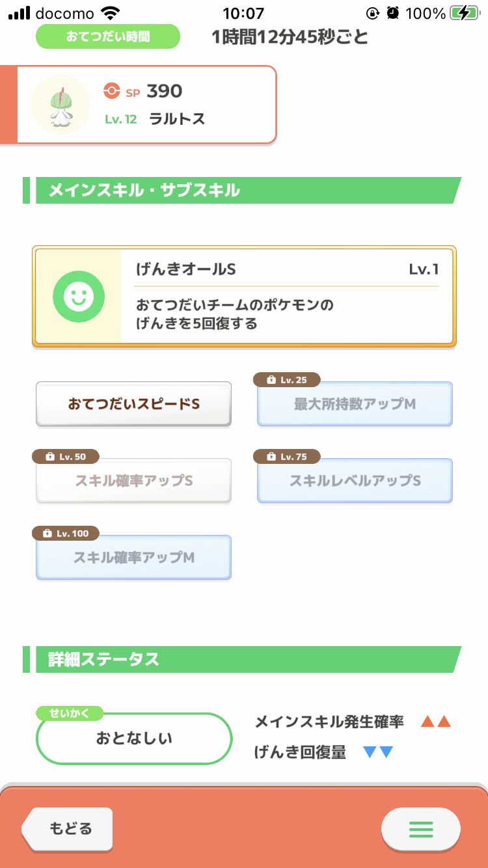488x868 pixels.
Task: Select the locked スキル確率アップM sub skill
Action: click(133, 558)
